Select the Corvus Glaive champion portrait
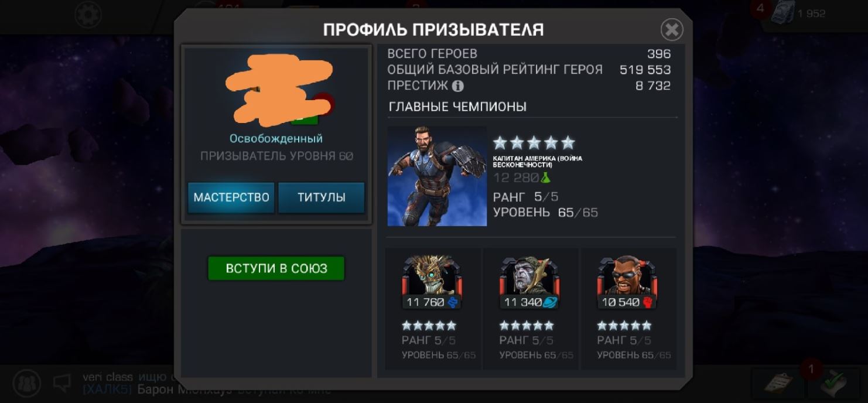This screenshot has height=403, width=868. pyautogui.click(x=530, y=275)
